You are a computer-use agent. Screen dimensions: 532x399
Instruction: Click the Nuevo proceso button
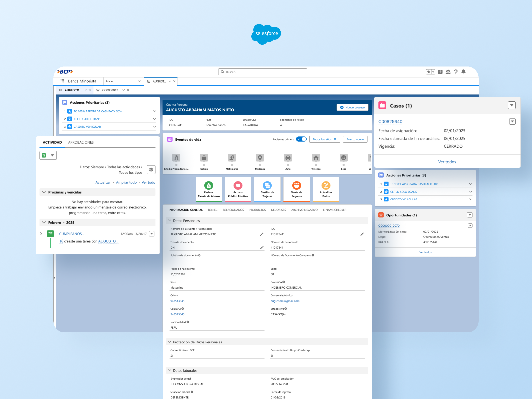(352, 107)
